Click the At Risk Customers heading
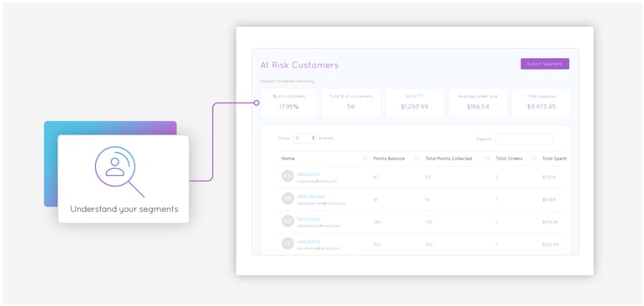This screenshot has width=644, height=306. point(299,65)
